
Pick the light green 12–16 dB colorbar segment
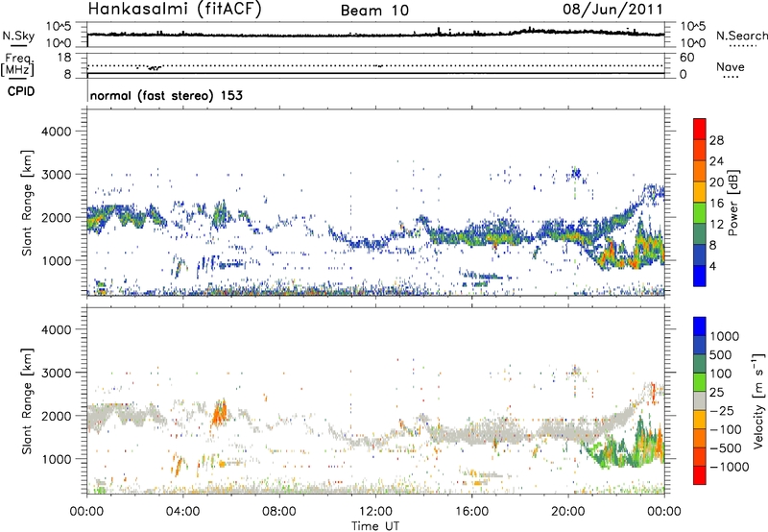[700, 213]
